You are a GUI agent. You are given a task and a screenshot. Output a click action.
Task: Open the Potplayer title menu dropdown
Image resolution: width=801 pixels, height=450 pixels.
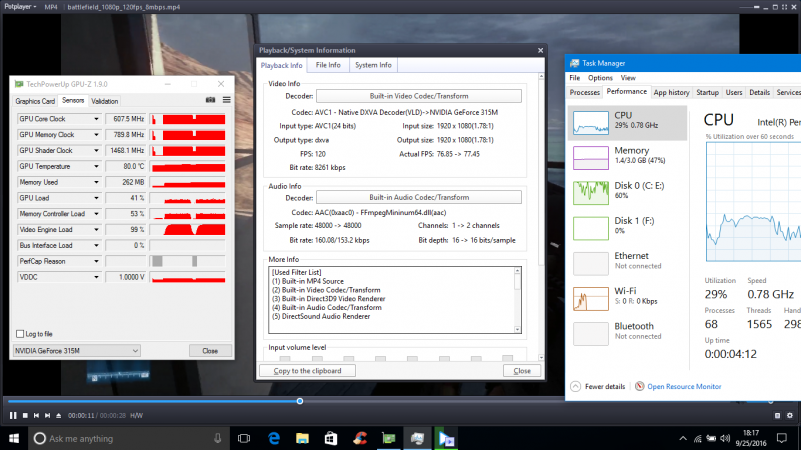pyautogui.click(x=20, y=7)
